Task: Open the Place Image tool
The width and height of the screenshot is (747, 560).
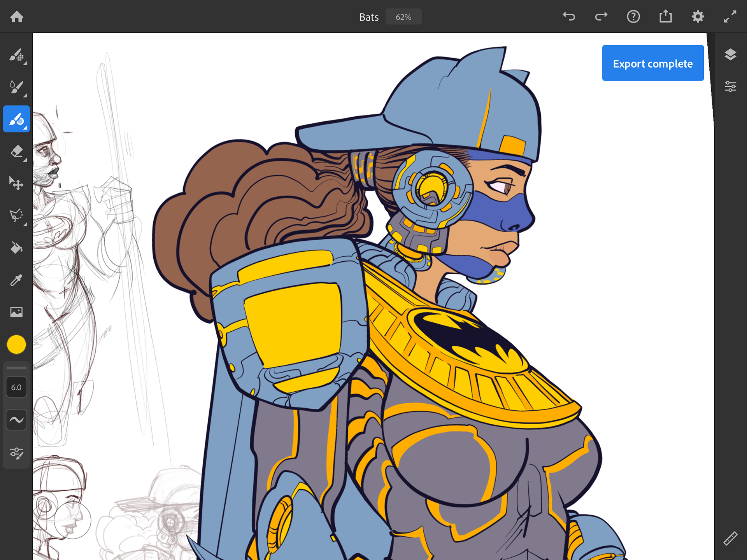Action: tap(16, 312)
